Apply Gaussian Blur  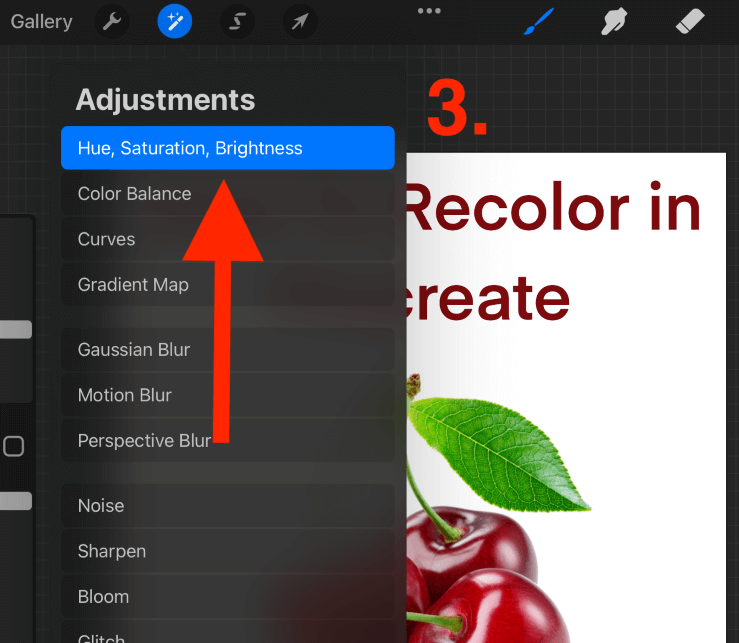228,350
